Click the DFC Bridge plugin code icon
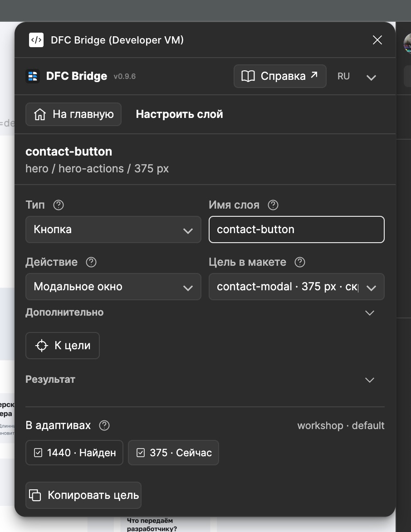Viewport: 411px width, 532px height. [x=36, y=40]
